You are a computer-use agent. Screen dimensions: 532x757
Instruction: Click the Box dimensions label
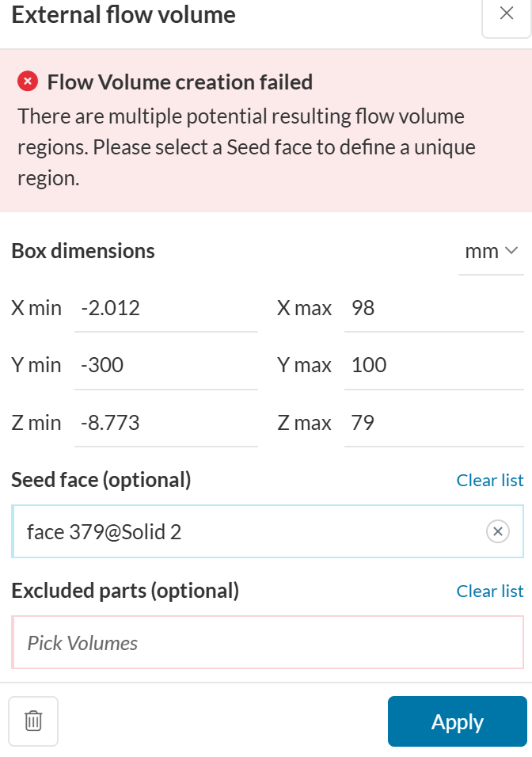tap(83, 251)
